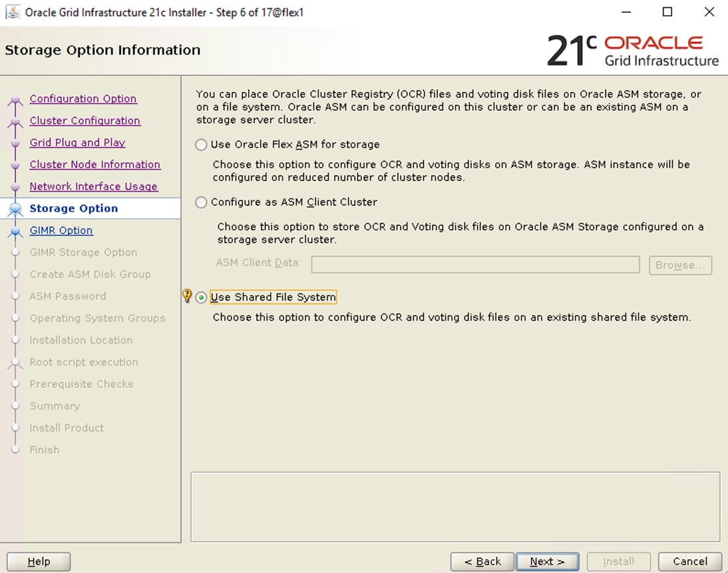The width and height of the screenshot is (728, 573).
Task: Click Create ASM Disk Group step
Action: coord(90,274)
